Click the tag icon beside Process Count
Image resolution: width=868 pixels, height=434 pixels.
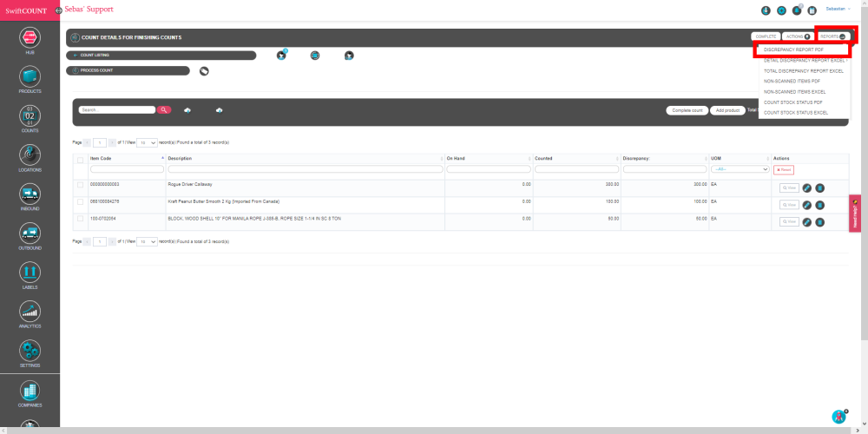[204, 71]
